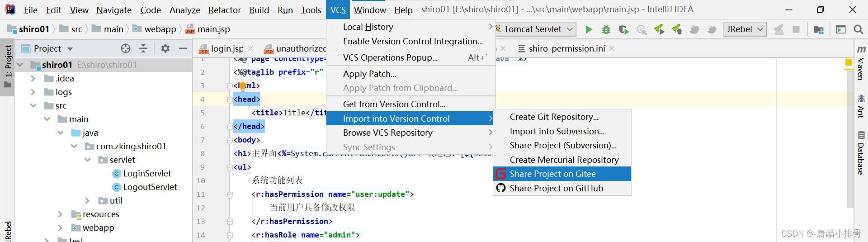Choose Get from Version Control...
This screenshot has height=242, width=868.
pos(410,104)
